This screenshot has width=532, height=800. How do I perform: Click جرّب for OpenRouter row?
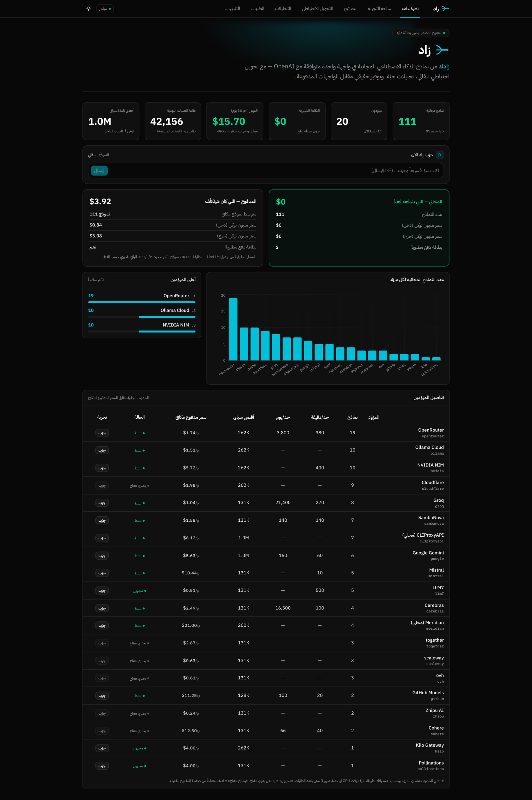102,433
